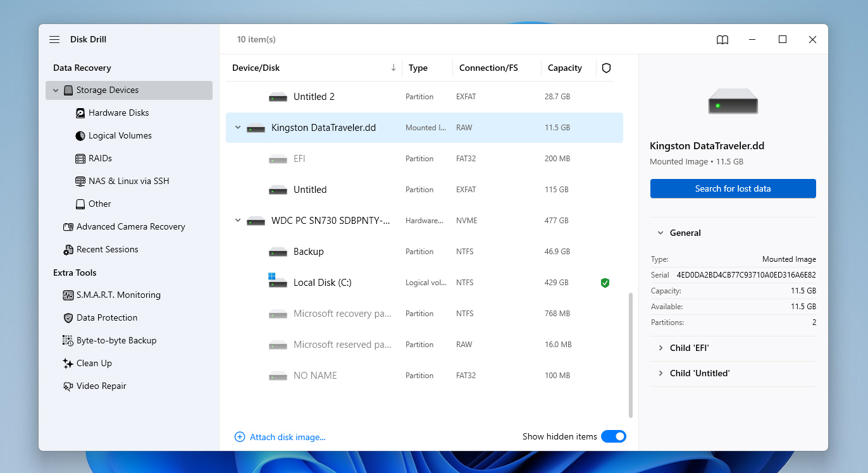This screenshot has height=473, width=868.
Task: Select Advanced Camera Recovery
Action: (130, 226)
